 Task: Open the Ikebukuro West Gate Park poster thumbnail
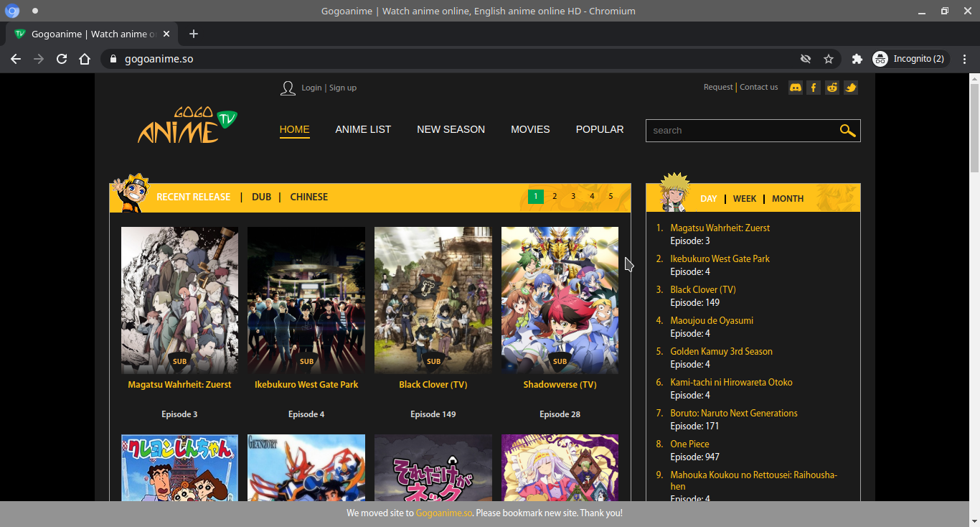click(306, 301)
